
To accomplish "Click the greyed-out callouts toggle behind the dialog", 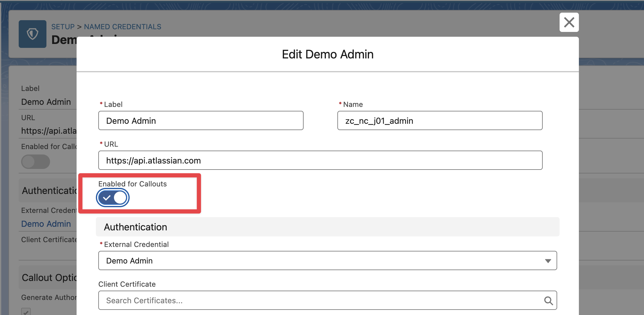I will tap(36, 162).
